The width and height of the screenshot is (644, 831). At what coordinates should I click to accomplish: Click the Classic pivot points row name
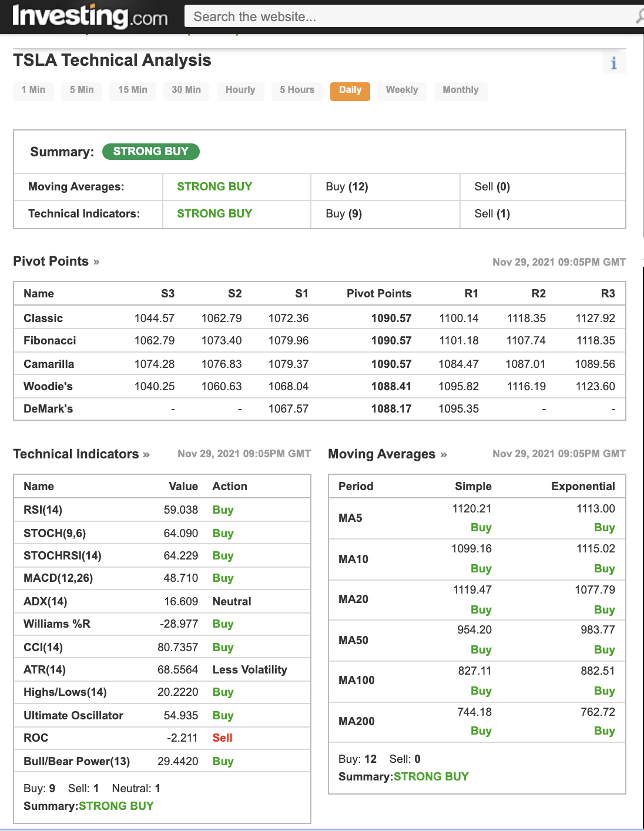click(x=43, y=319)
